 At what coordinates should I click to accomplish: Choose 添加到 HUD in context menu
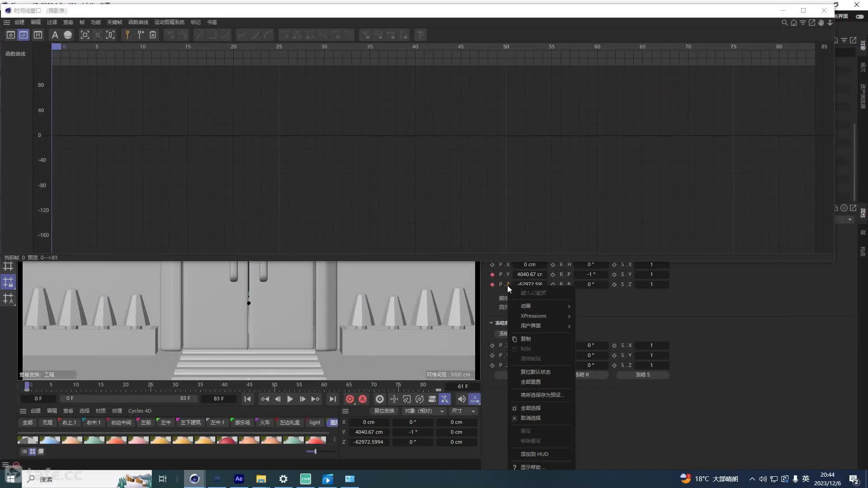[x=542, y=454]
